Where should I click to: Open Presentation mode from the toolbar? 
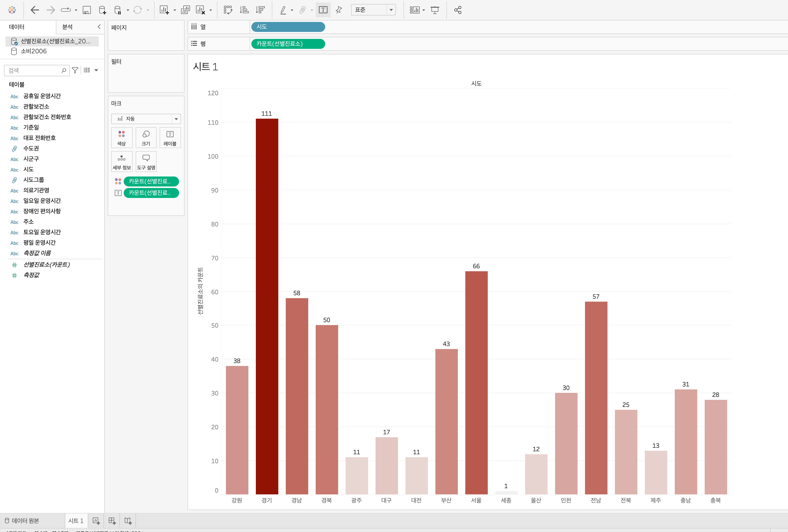pos(435,10)
